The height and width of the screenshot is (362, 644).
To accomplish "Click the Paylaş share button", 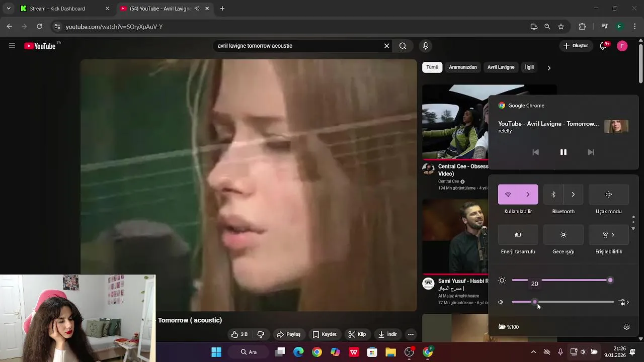I will (289, 334).
